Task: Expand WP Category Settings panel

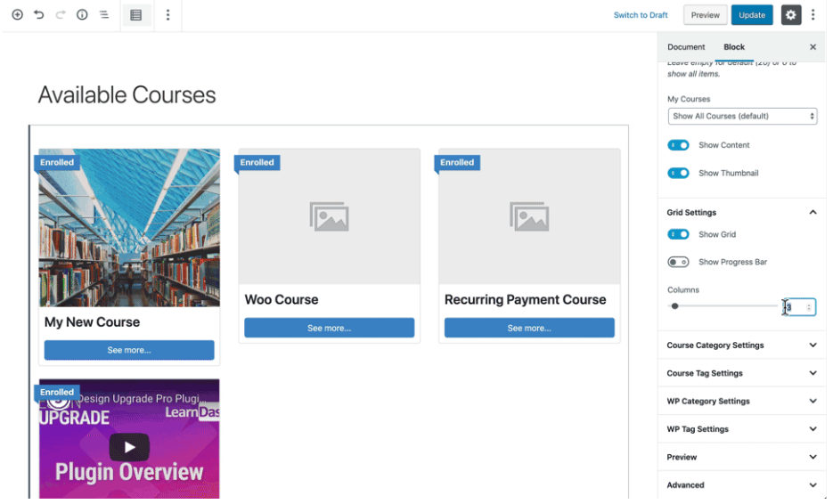Action: (x=742, y=401)
